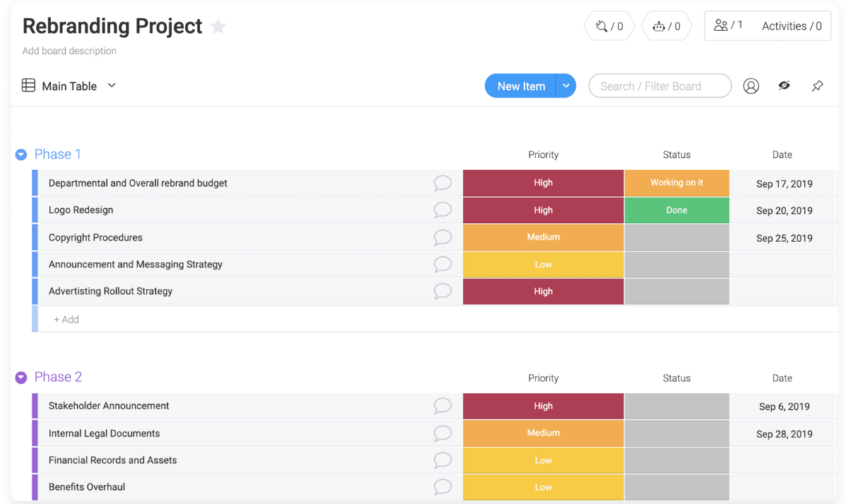
Task: Open the New Item dropdown arrow
Action: click(x=566, y=86)
